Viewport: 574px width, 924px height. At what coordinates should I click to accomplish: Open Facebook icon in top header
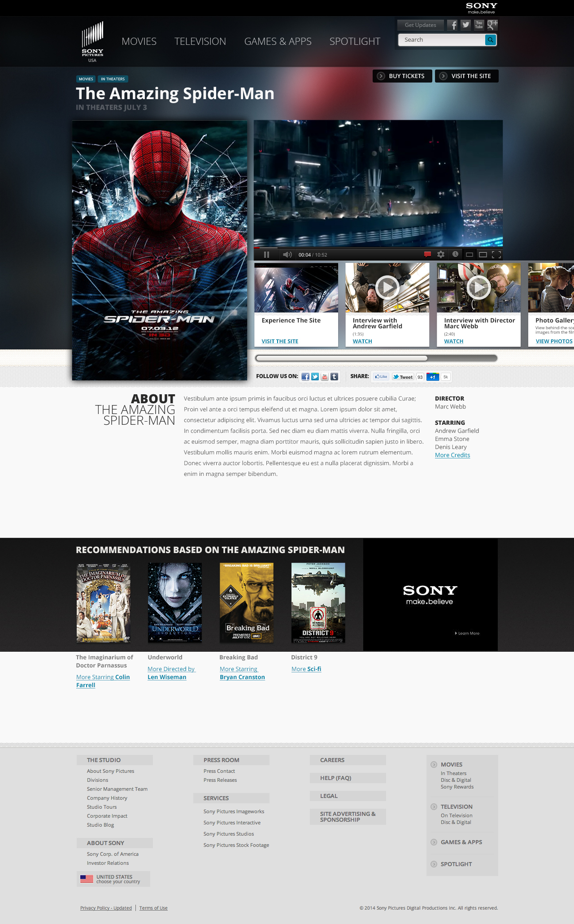click(x=453, y=25)
